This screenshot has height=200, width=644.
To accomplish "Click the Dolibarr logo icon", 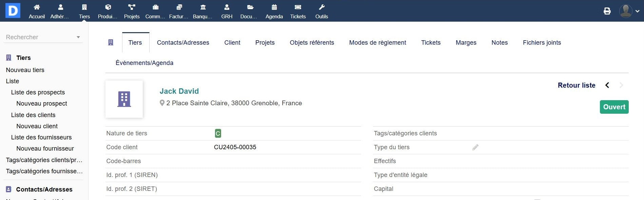I will (x=13, y=11).
